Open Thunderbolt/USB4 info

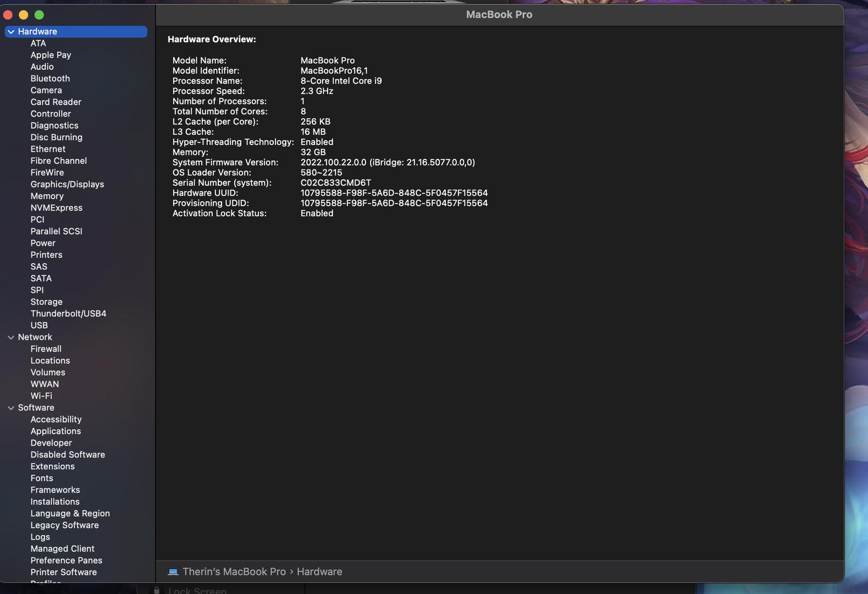68,313
